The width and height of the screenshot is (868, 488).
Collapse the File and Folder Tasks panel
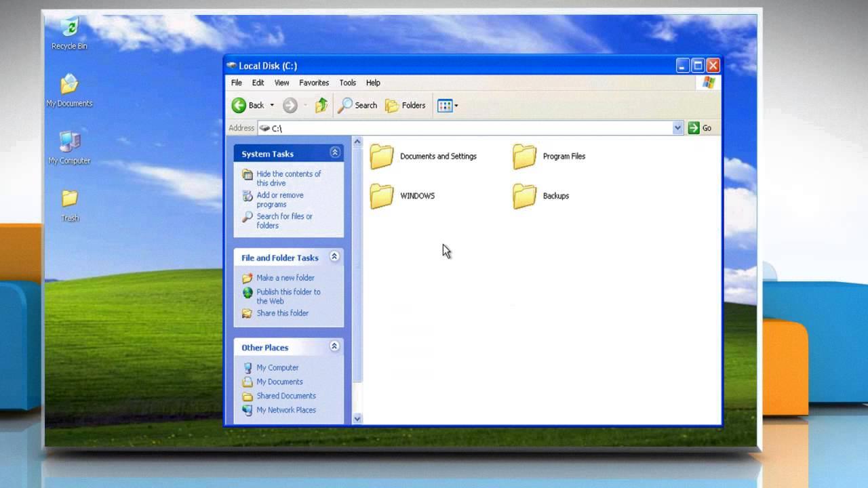pyautogui.click(x=334, y=257)
